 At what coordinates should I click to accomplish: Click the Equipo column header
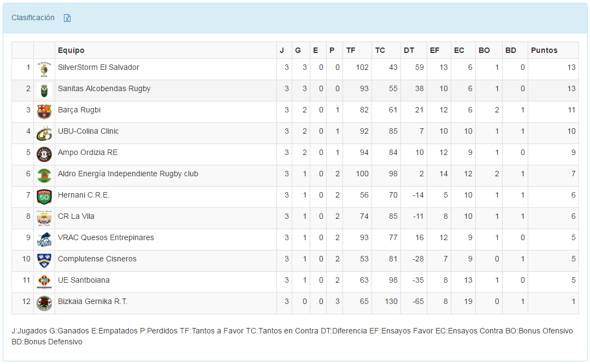71,50
